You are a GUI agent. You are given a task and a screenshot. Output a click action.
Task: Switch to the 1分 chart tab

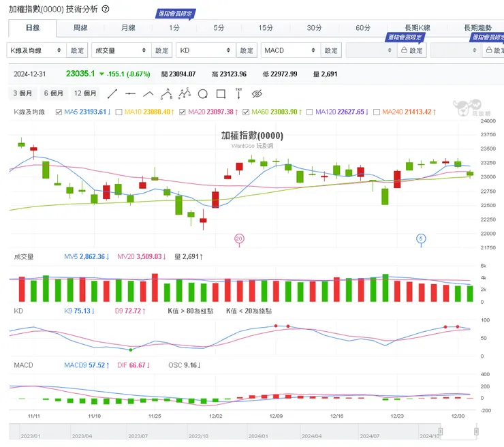click(174, 28)
